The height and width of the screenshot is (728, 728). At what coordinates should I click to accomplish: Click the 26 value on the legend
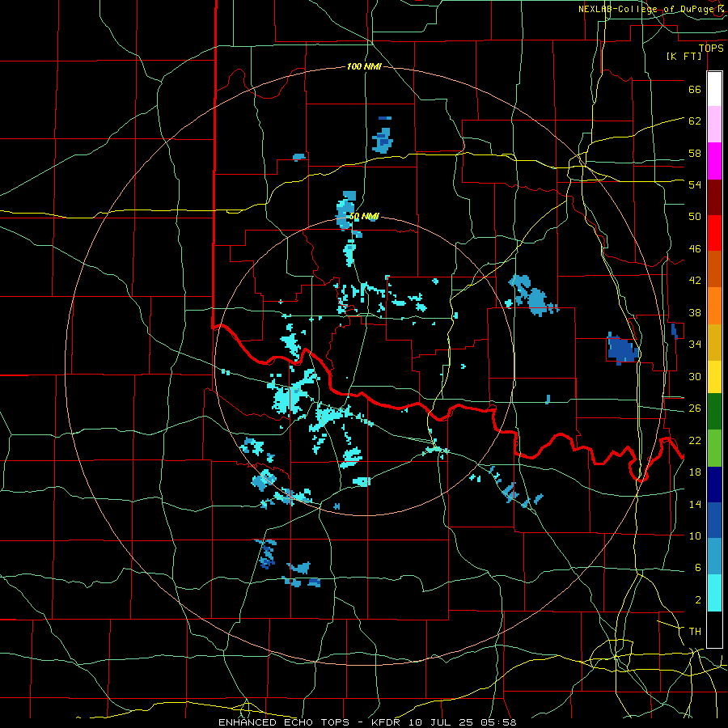coord(695,408)
